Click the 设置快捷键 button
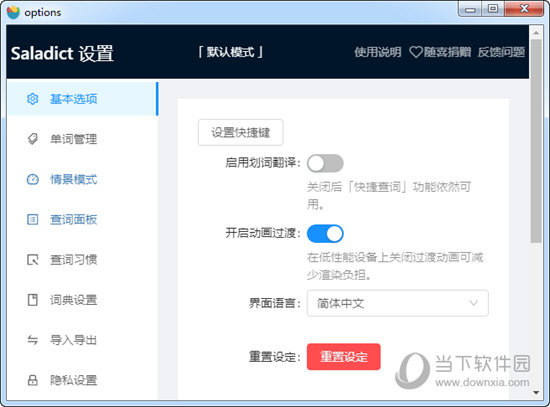Image resolution: width=550 pixels, height=407 pixels. point(241,133)
